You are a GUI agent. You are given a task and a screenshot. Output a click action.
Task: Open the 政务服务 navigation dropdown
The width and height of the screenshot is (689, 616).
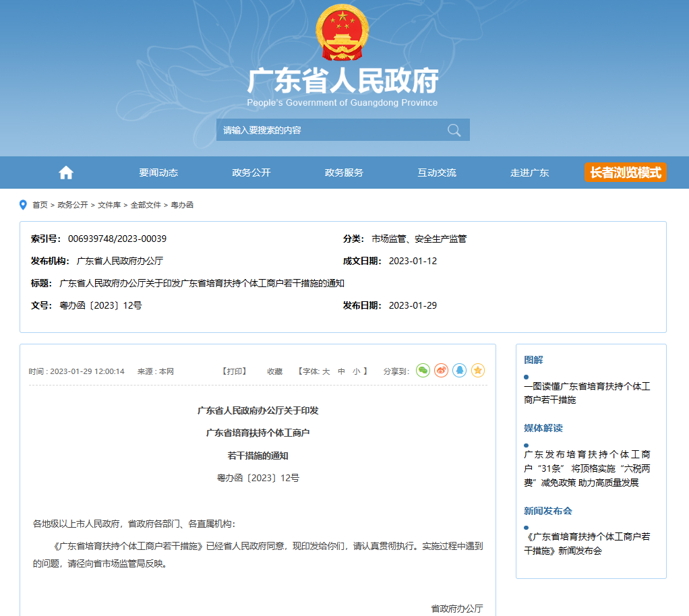point(342,172)
